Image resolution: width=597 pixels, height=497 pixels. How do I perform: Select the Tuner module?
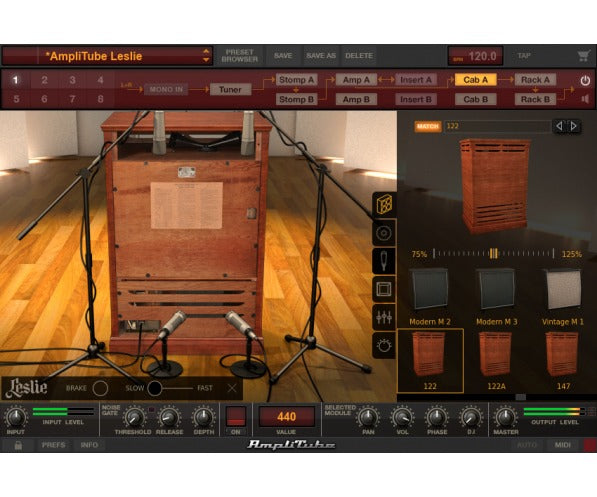(x=230, y=89)
